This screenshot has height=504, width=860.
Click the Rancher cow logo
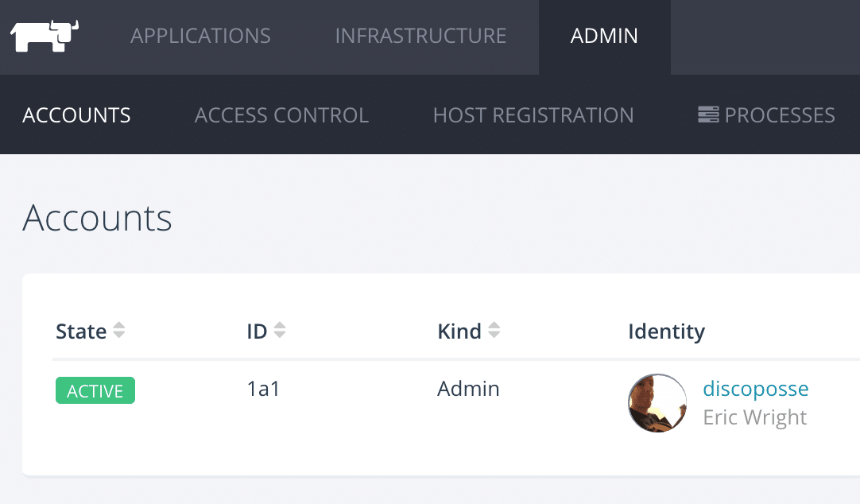45,37
